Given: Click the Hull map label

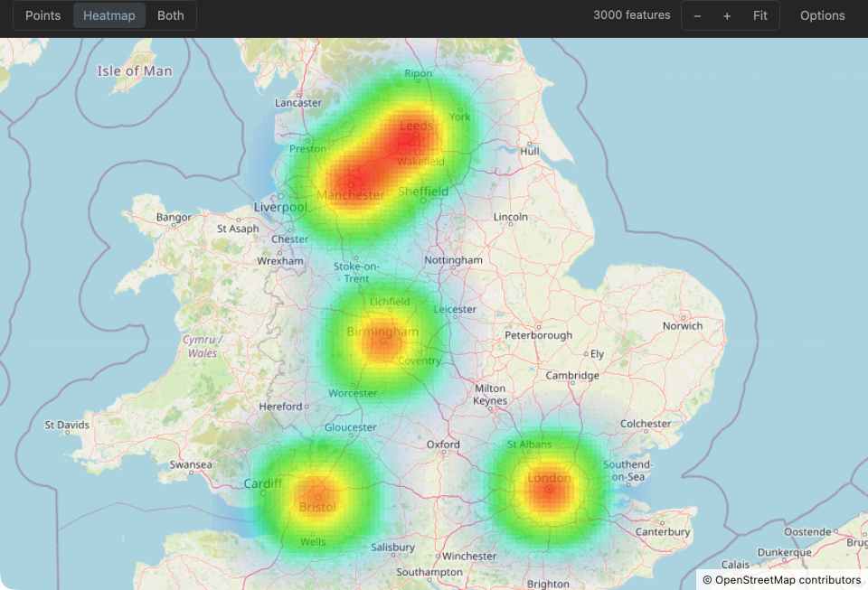Looking at the screenshot, I should point(529,151).
